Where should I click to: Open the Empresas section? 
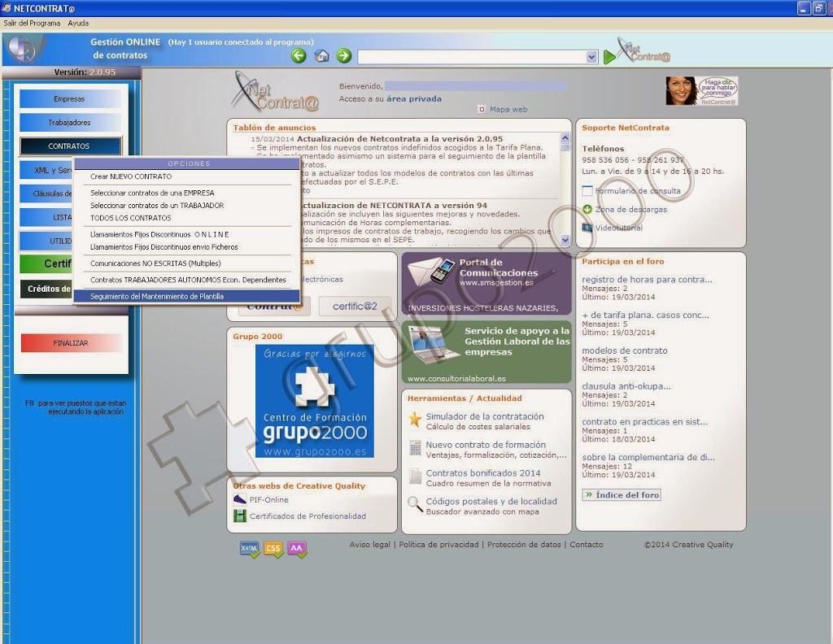point(70,98)
